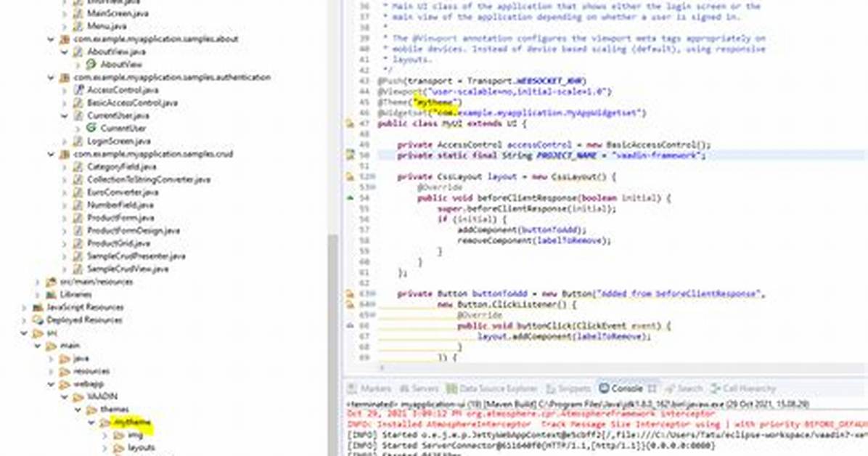Collapse the AboutView.java node
Image resolution: width=868 pixels, height=456 pixels.
[x=64, y=52]
